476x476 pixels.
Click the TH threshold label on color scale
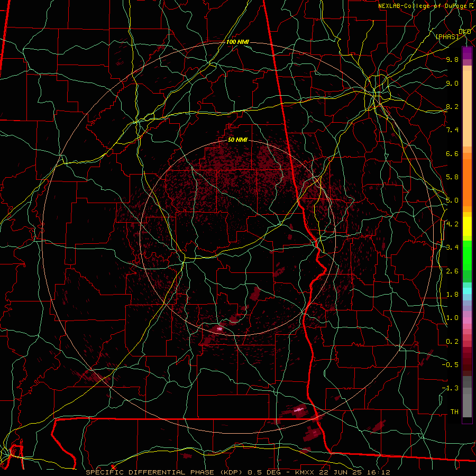[x=454, y=412]
